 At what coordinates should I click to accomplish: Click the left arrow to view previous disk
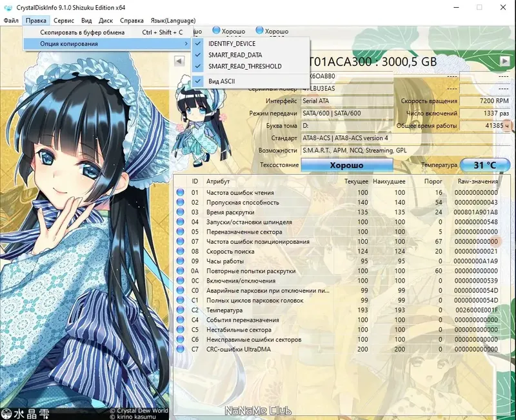pyautogui.click(x=178, y=61)
